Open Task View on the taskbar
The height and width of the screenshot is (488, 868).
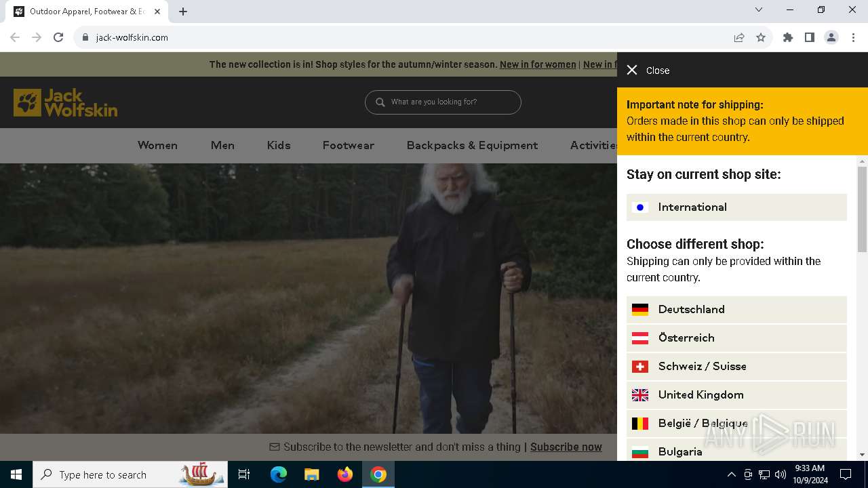(x=244, y=474)
